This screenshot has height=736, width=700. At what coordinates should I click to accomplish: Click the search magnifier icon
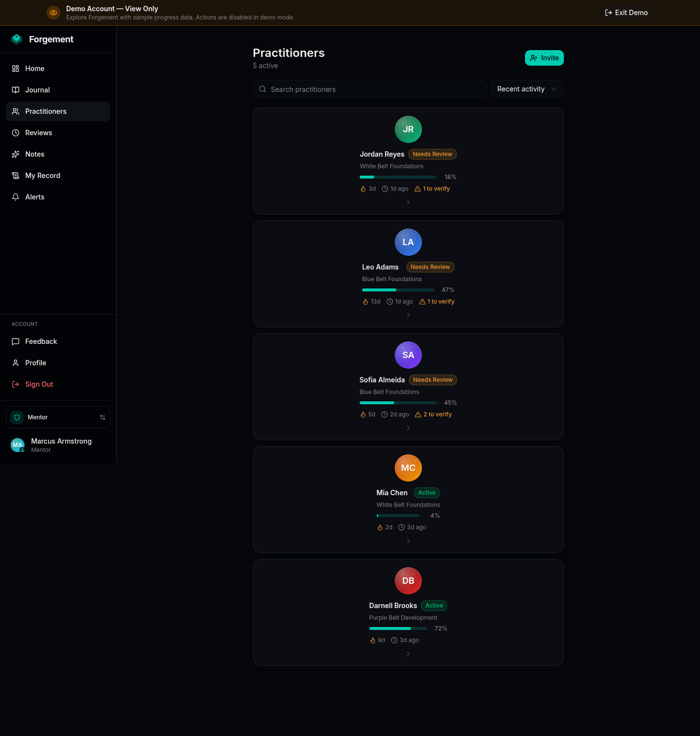tap(262, 89)
